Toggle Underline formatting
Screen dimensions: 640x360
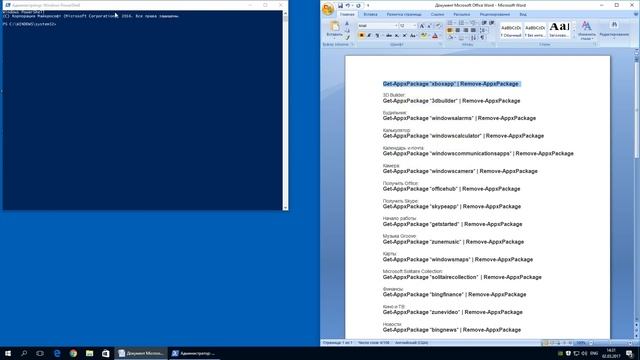377,36
